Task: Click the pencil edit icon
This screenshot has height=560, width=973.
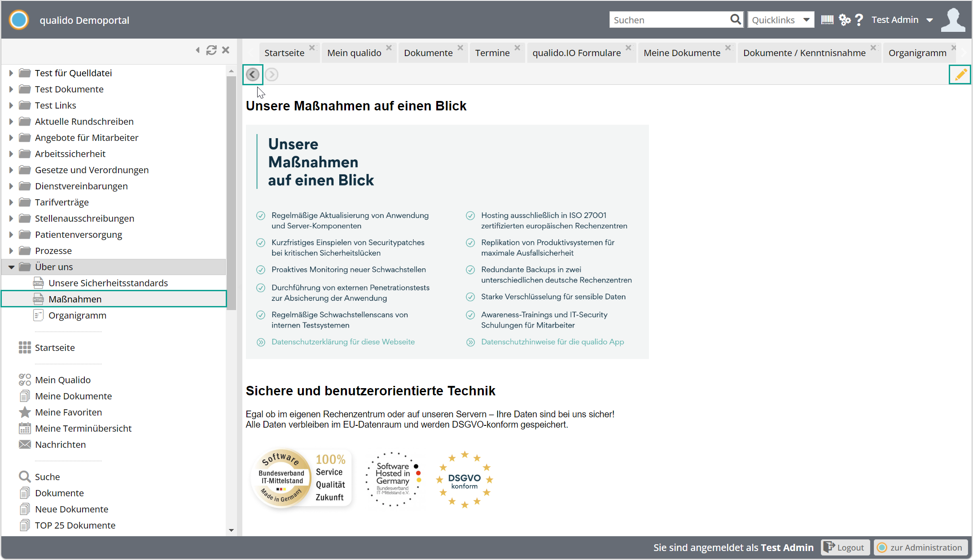Action: [960, 74]
